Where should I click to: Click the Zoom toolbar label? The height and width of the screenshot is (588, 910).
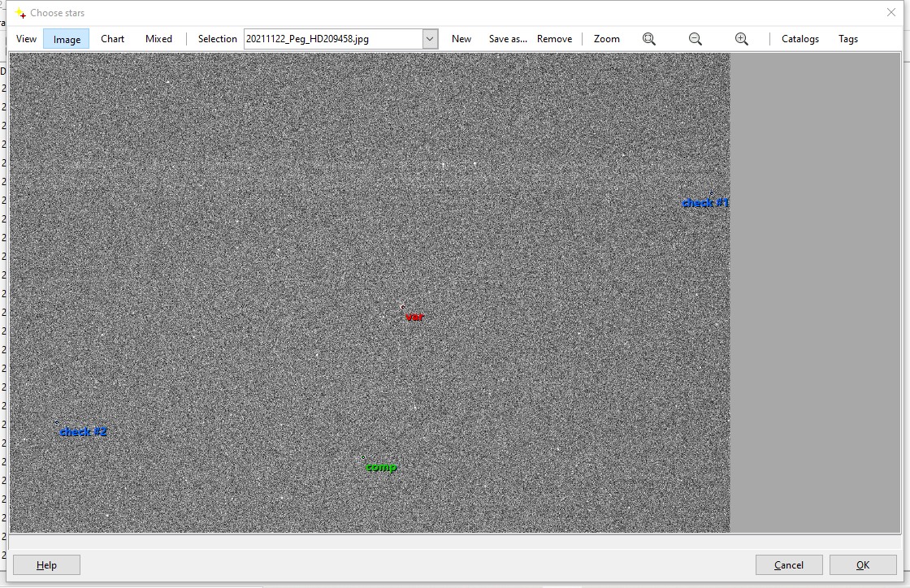point(606,39)
